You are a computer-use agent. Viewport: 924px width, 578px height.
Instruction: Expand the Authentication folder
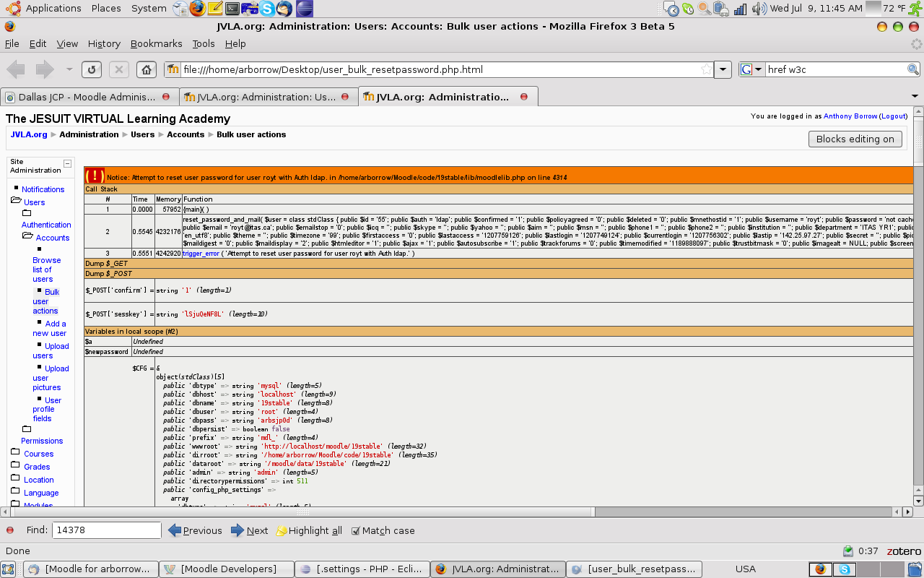tap(27, 213)
